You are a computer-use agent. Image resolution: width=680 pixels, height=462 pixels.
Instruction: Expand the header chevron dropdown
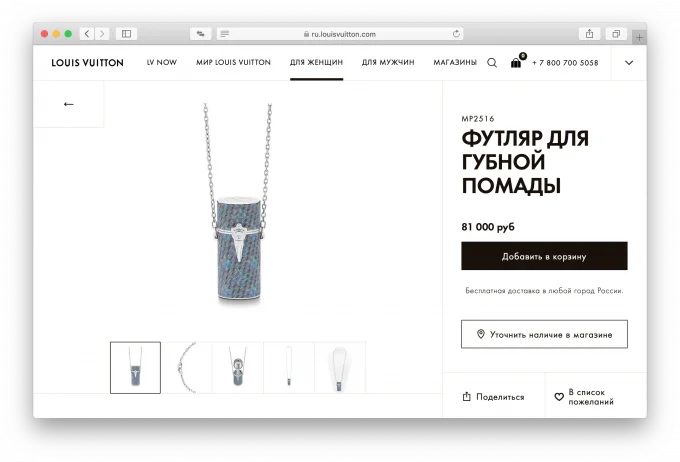pos(629,63)
